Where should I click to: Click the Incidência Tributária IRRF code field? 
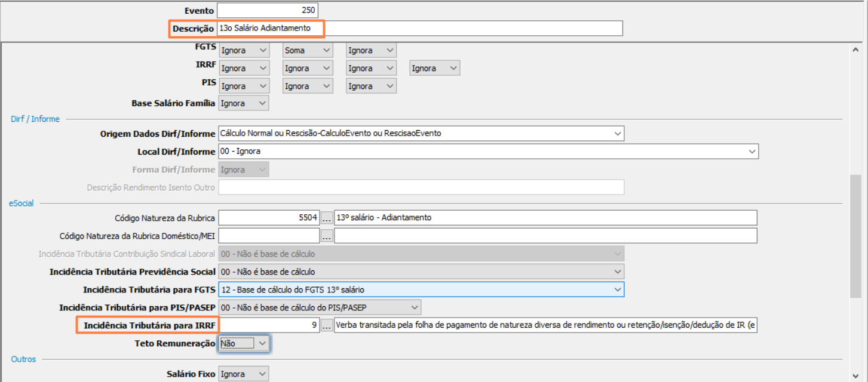click(269, 325)
